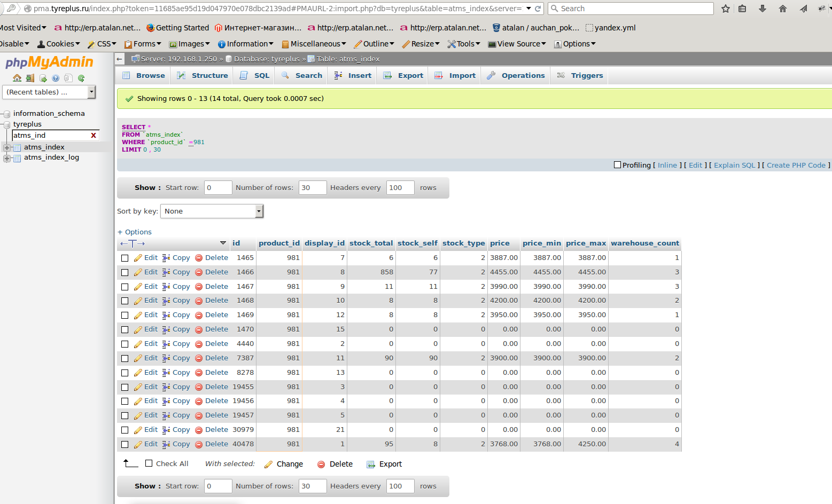Open the Sort by key dropdown
Image resolution: width=832 pixels, height=504 pixels.
coord(212,211)
